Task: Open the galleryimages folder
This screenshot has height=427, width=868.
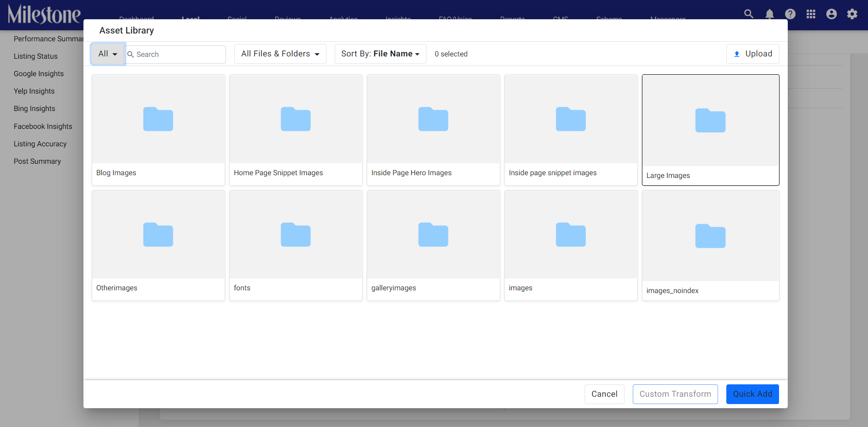Action: tap(433, 245)
